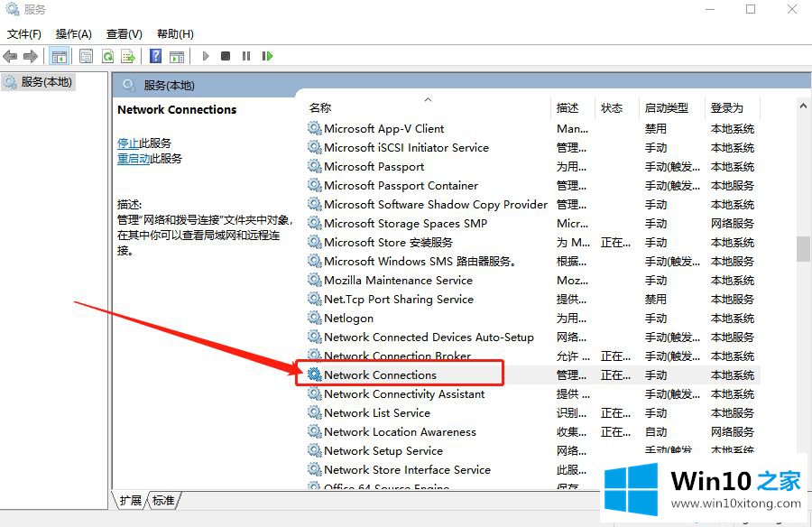Click 禁用 startup type of Microsoft App-V Client
Image resolution: width=812 pixels, height=527 pixels.
(656, 128)
